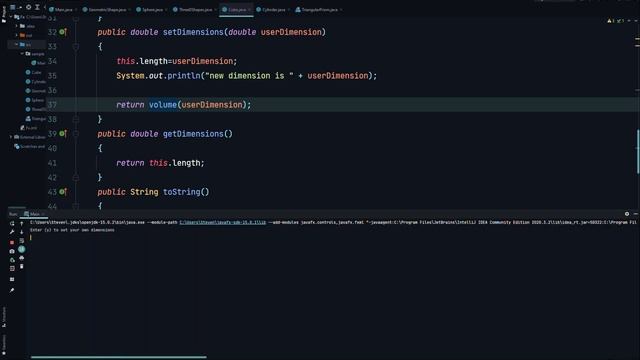
Task: Stop the running process with red square
Action: point(12,242)
